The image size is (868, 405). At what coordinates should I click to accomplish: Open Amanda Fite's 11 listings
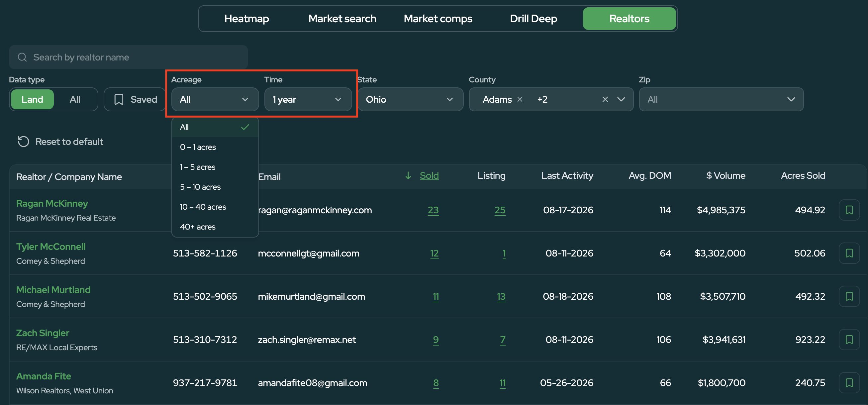coord(502,382)
